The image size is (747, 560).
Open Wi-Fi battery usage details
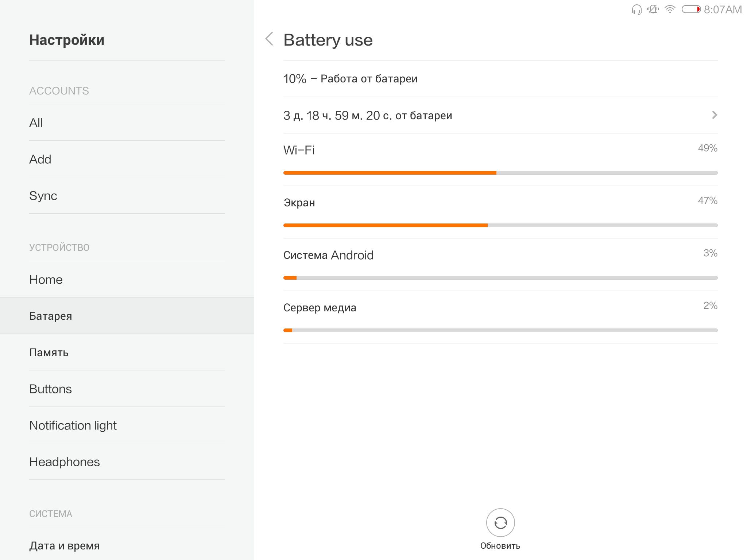click(x=500, y=160)
